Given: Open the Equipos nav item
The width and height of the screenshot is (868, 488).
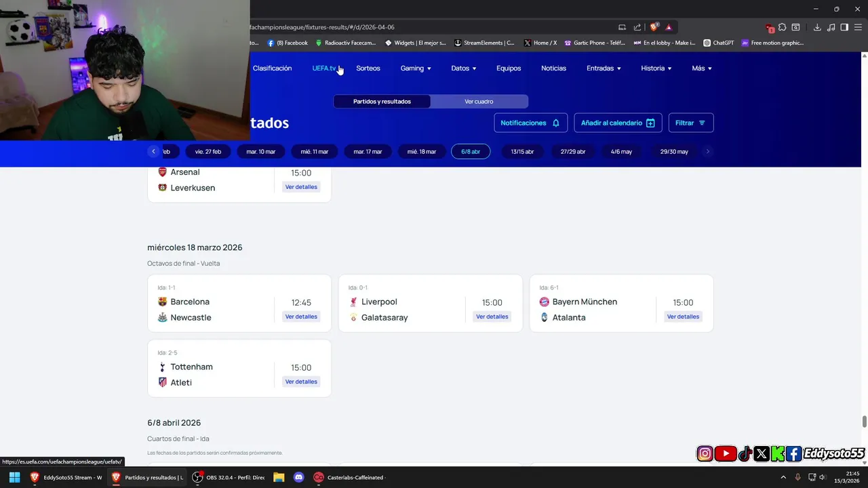Looking at the screenshot, I should [509, 68].
